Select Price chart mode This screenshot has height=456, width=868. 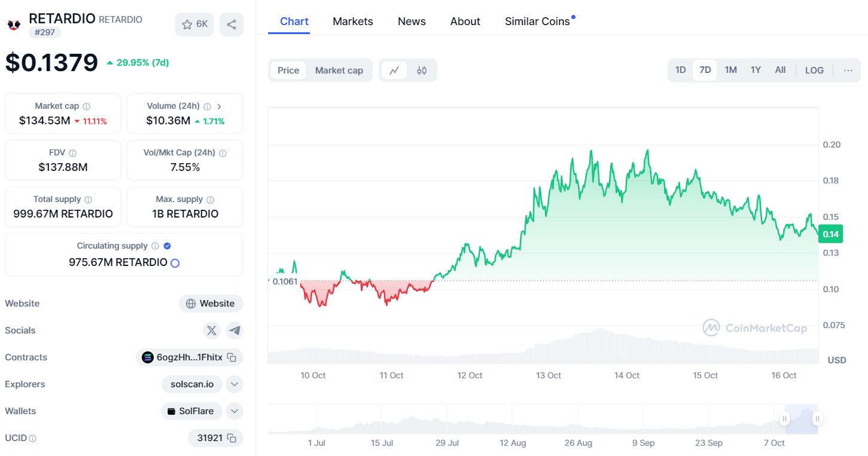point(288,71)
